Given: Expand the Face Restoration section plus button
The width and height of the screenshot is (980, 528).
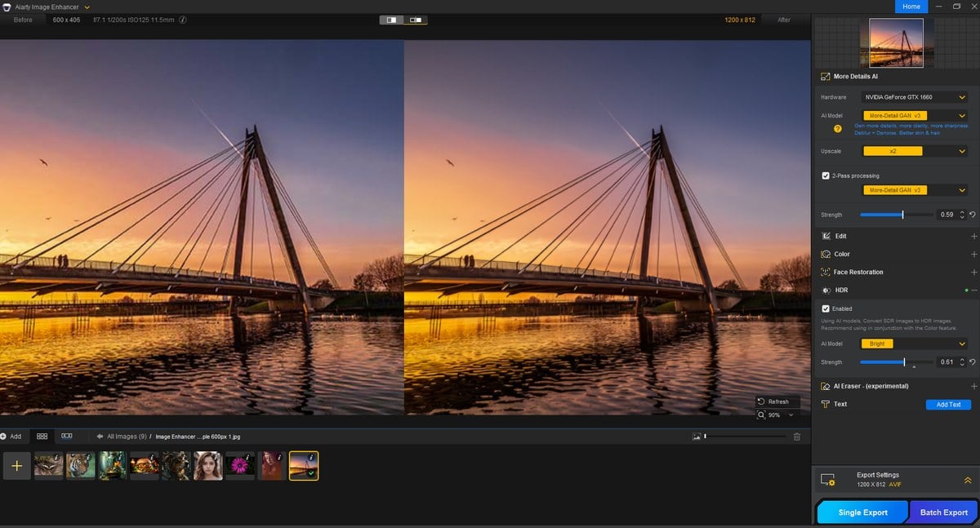Looking at the screenshot, I should tap(973, 272).
